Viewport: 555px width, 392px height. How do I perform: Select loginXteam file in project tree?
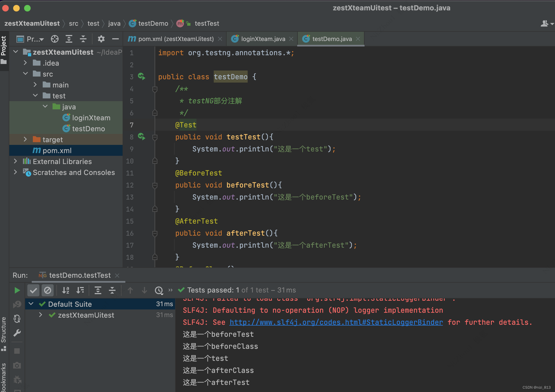tap(91, 118)
